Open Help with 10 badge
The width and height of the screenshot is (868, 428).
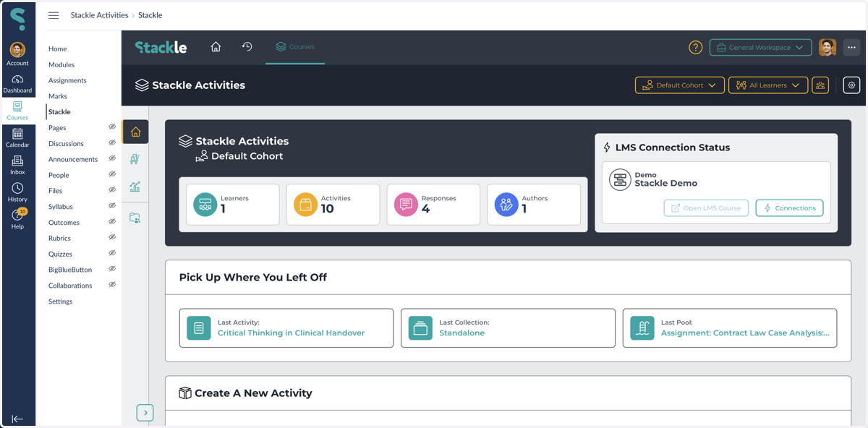point(17,219)
